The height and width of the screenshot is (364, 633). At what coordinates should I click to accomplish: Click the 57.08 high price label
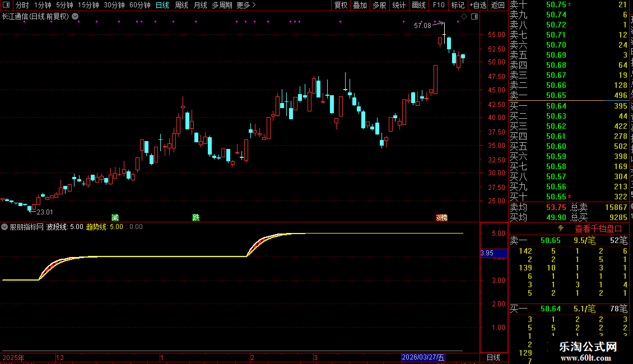[x=422, y=25]
